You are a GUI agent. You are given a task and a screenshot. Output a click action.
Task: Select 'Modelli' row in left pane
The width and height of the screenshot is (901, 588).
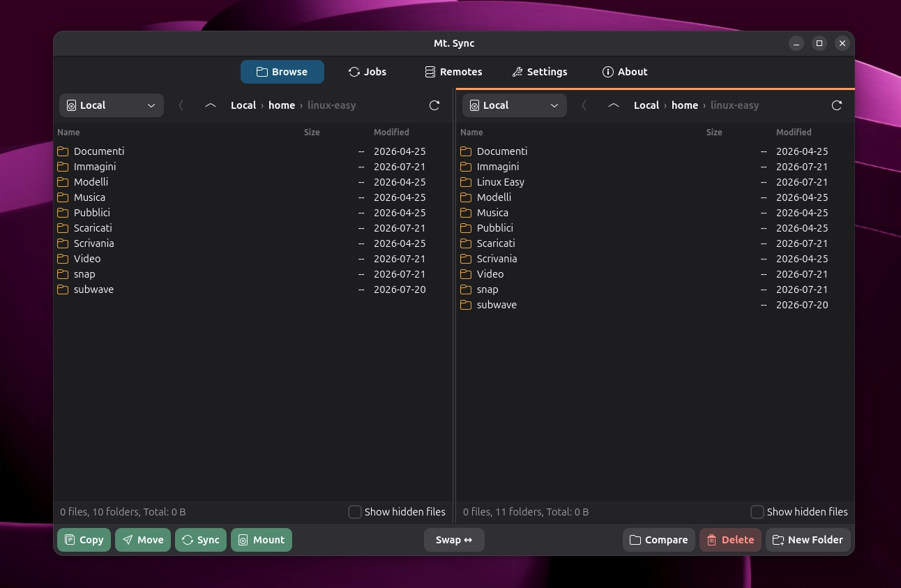pos(253,182)
